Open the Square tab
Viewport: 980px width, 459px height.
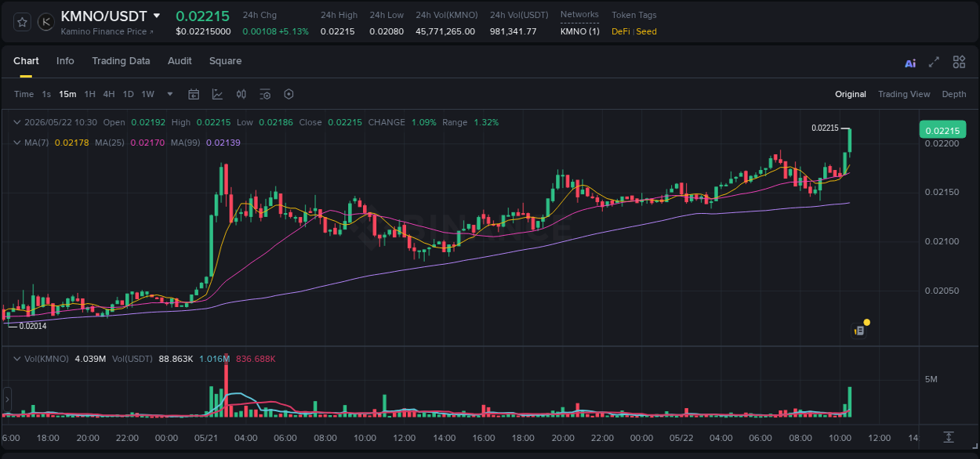click(x=225, y=61)
